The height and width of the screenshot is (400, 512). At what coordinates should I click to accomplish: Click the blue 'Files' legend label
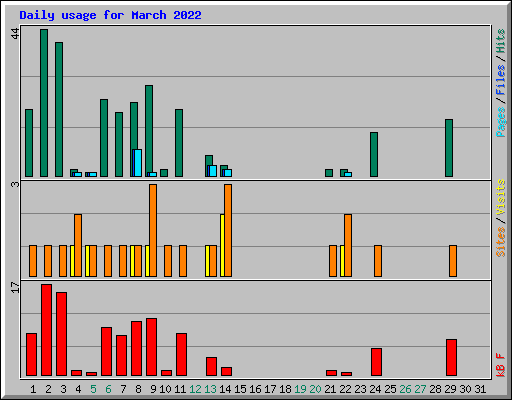[x=501, y=79]
